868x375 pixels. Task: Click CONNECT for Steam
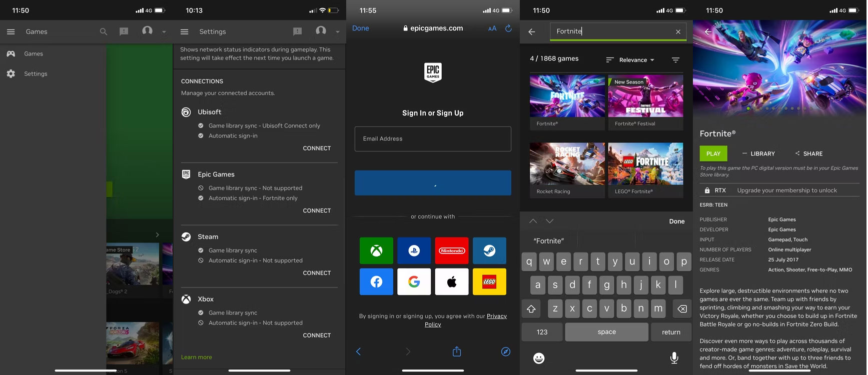[x=317, y=273]
